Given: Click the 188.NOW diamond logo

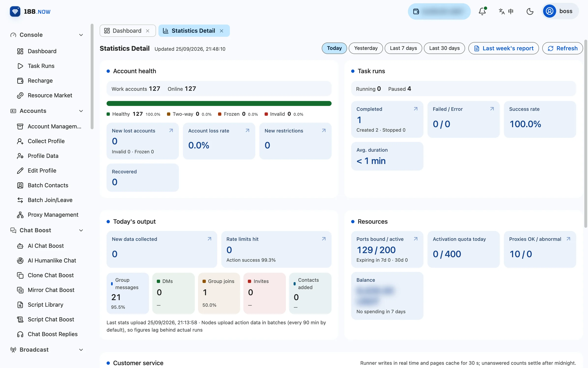Looking at the screenshot, I should point(15,11).
